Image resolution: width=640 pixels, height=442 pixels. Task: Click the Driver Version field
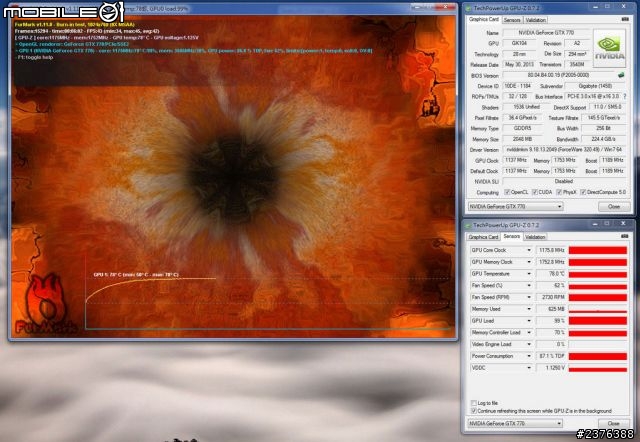click(x=564, y=150)
